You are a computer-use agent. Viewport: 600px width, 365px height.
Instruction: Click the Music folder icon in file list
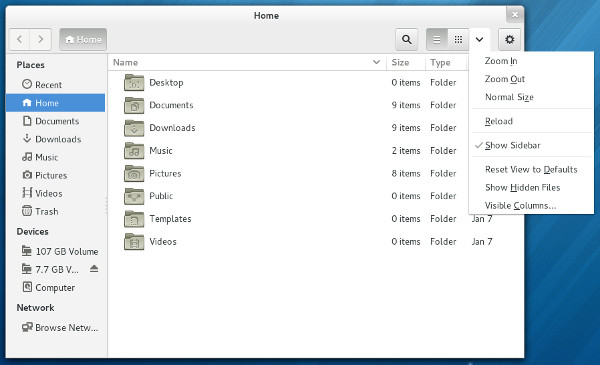[x=134, y=151]
